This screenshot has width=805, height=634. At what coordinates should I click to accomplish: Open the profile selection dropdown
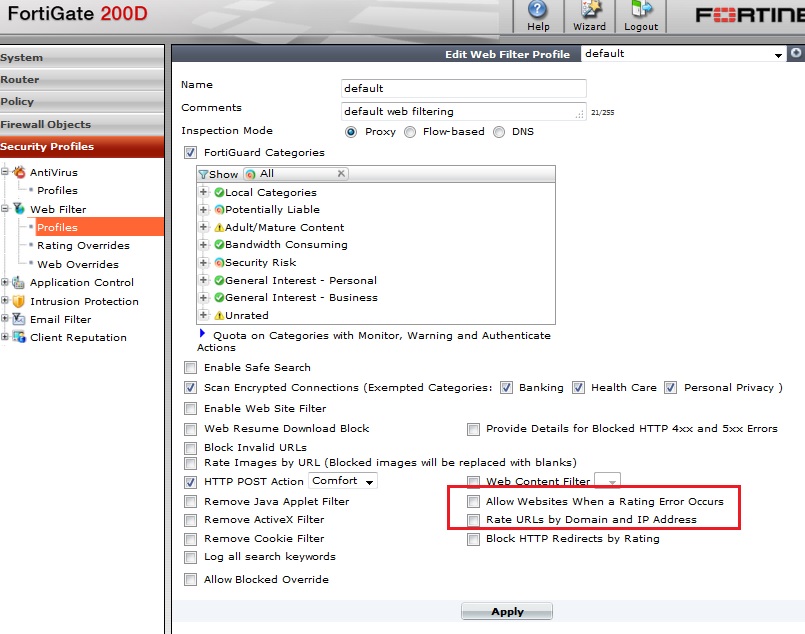coord(683,53)
